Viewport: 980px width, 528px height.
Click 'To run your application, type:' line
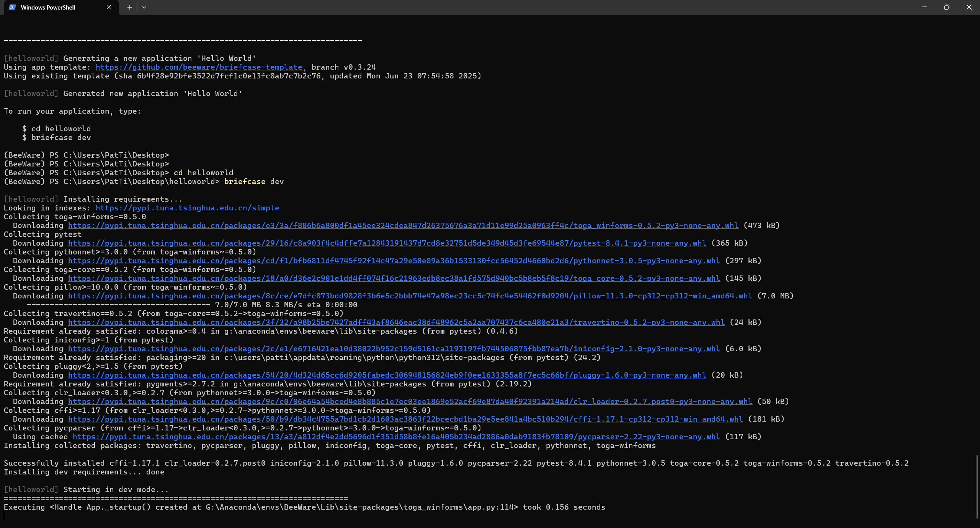[72, 111]
